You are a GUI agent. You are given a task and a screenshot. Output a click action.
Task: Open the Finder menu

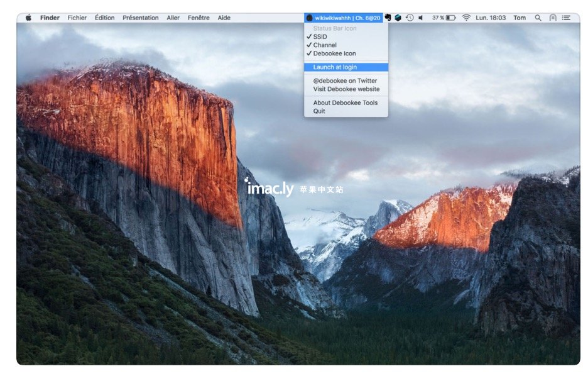pyautogui.click(x=50, y=18)
